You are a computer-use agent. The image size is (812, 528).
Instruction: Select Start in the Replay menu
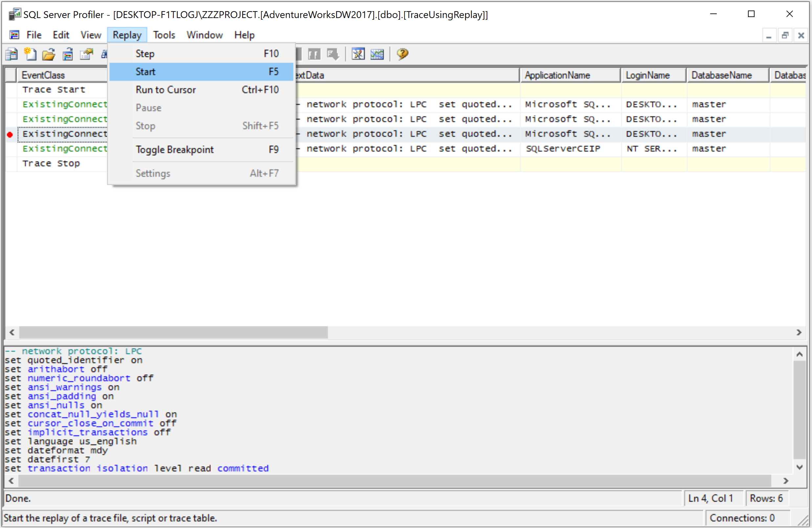[146, 71]
